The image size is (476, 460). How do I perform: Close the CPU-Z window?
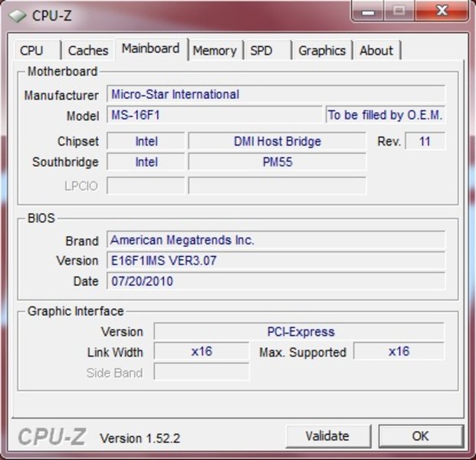442,11
